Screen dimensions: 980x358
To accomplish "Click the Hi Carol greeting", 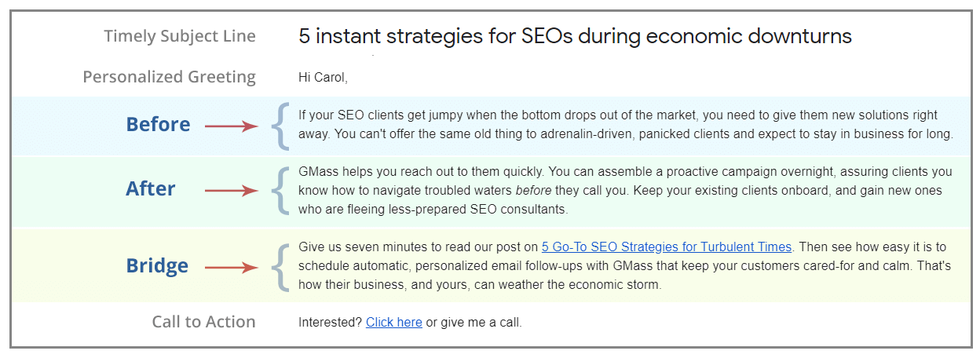I will 323,78.
